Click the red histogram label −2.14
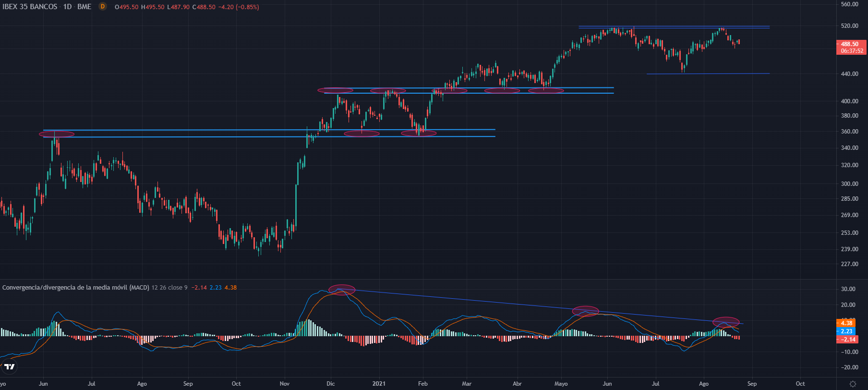Viewport: 868px width, 390px height. point(847,340)
